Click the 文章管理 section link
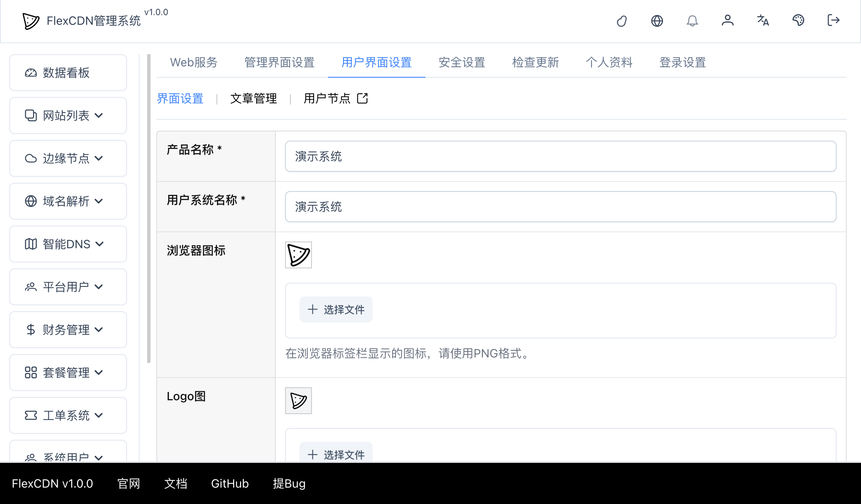 [x=253, y=98]
